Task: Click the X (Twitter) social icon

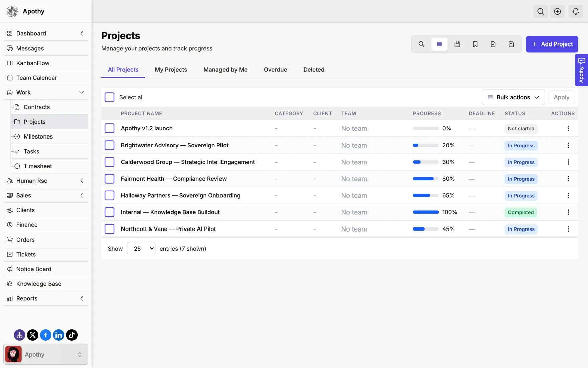Action: click(x=32, y=335)
